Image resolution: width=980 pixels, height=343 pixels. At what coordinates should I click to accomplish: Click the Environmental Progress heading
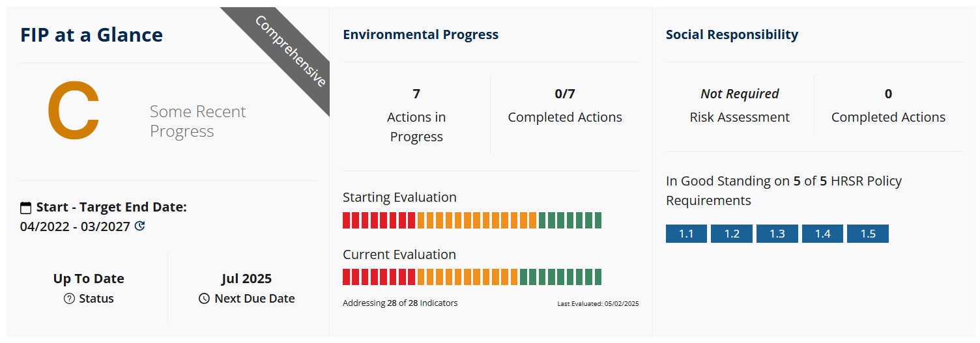(x=421, y=34)
